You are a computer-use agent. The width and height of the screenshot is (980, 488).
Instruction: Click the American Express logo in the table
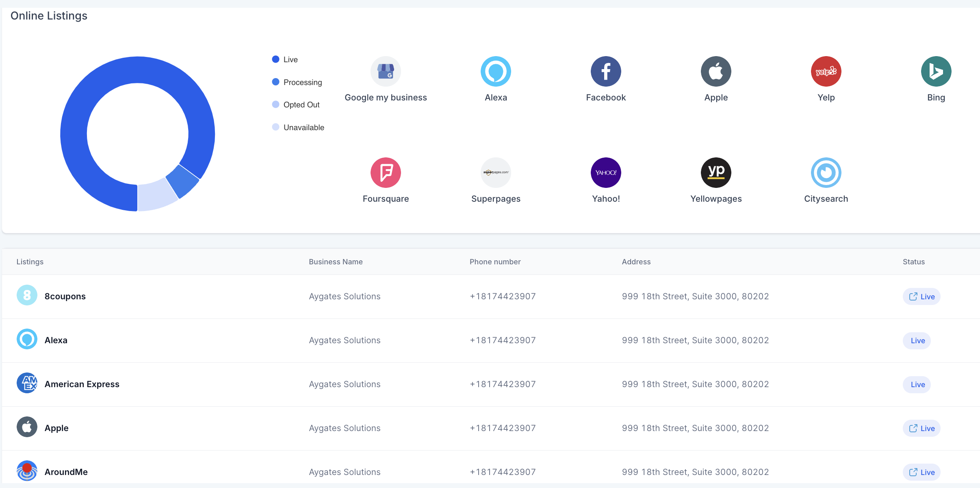[27, 383]
